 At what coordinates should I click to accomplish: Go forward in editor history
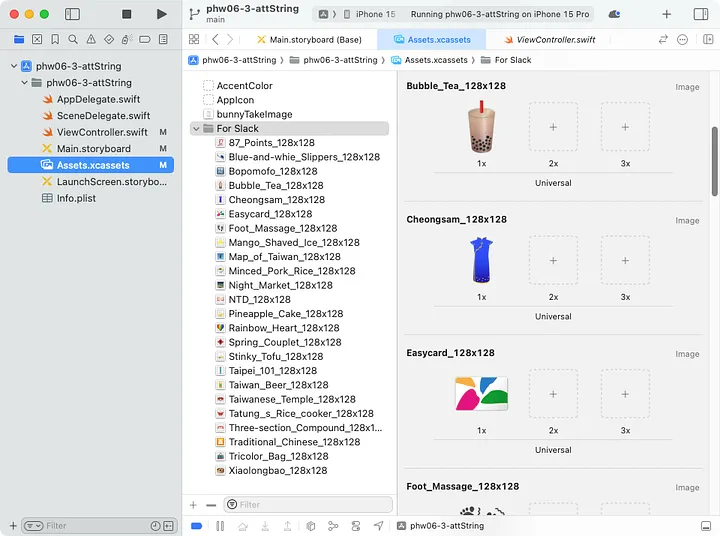pos(230,39)
